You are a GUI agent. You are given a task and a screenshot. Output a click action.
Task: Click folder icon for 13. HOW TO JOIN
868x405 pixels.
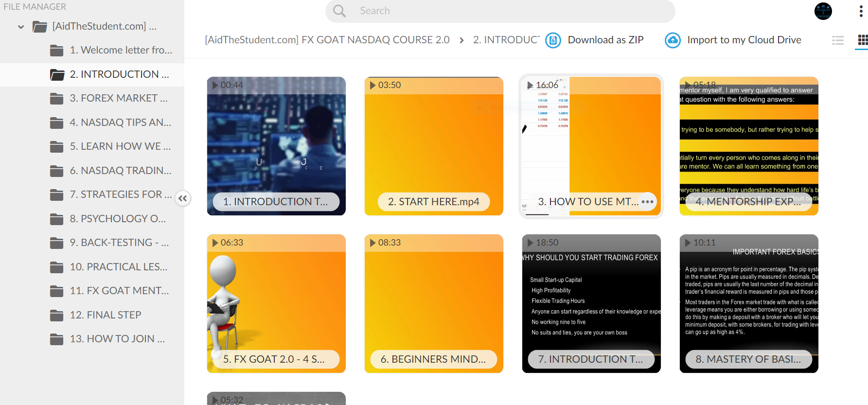coord(57,339)
